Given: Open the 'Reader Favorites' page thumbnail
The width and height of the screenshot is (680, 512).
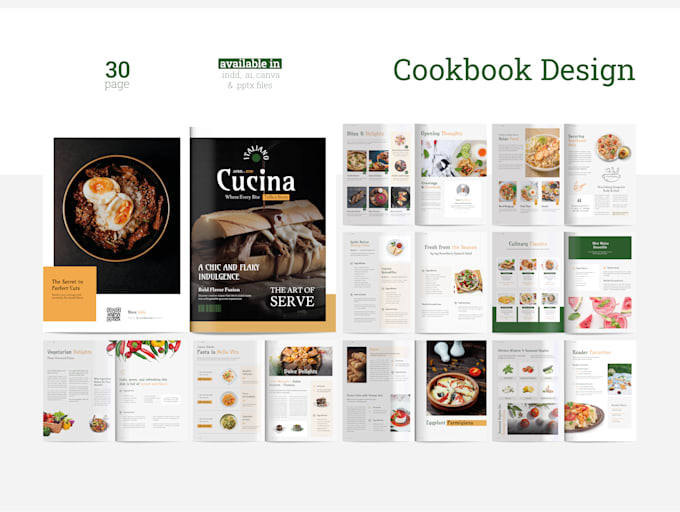Looking at the screenshot, I should click(x=600, y=391).
